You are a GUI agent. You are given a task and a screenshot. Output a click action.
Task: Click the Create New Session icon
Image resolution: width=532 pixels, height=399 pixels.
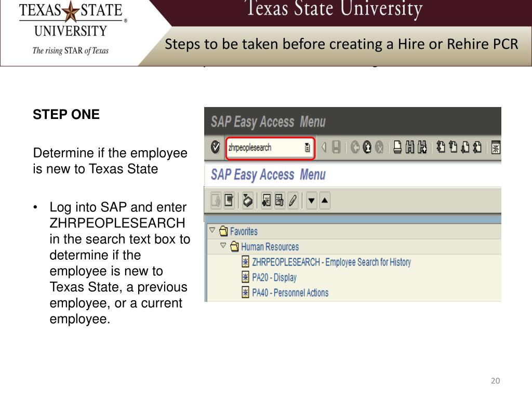point(495,148)
